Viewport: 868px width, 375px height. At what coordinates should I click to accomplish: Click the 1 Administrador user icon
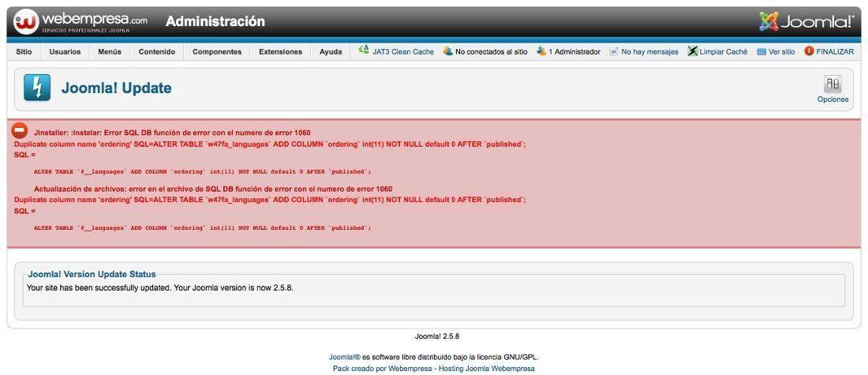(x=541, y=51)
